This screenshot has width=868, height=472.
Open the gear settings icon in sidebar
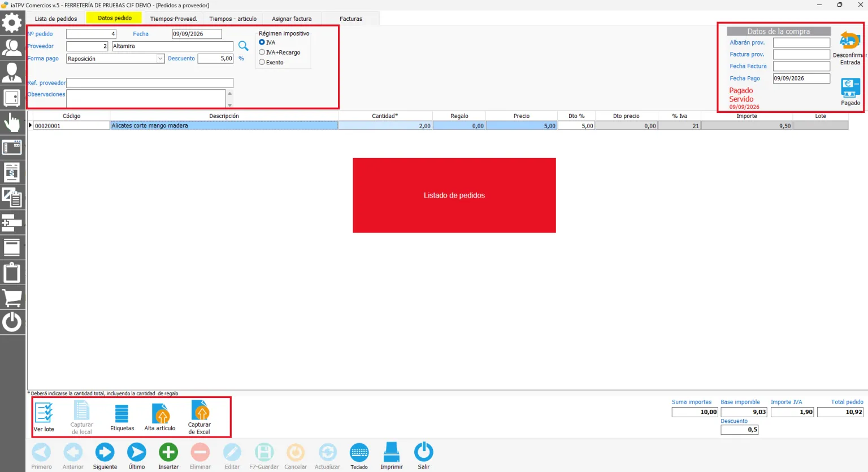coord(12,23)
